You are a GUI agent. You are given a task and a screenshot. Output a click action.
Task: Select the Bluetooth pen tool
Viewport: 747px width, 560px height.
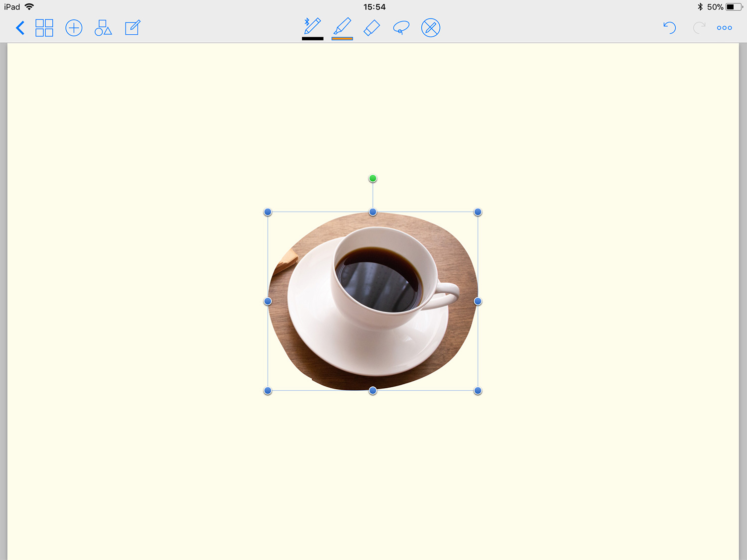[312, 26]
